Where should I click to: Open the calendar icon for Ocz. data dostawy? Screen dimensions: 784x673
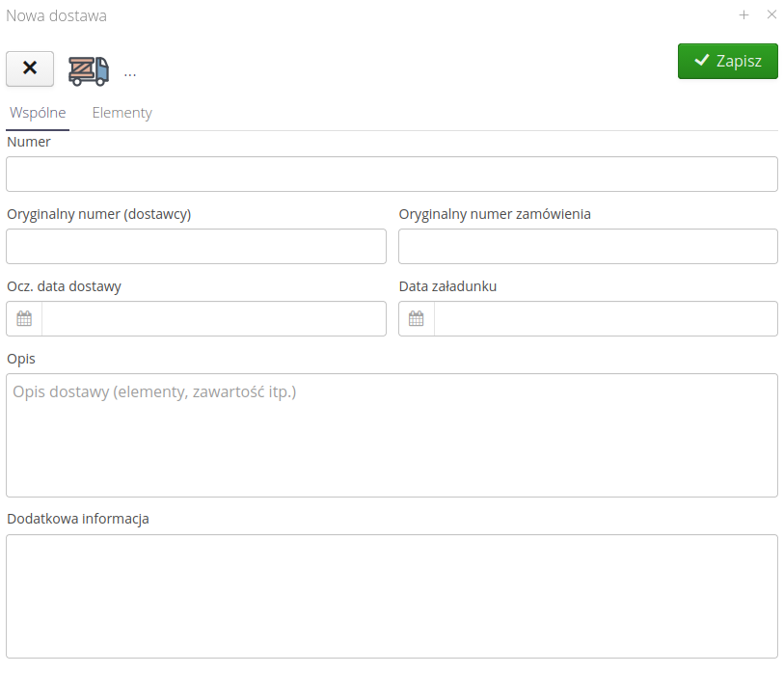24,319
